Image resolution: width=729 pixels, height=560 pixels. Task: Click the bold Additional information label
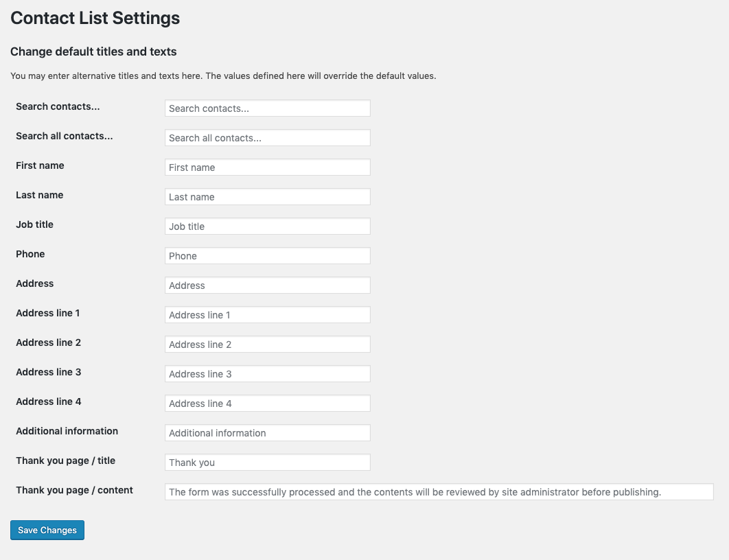pos(67,431)
